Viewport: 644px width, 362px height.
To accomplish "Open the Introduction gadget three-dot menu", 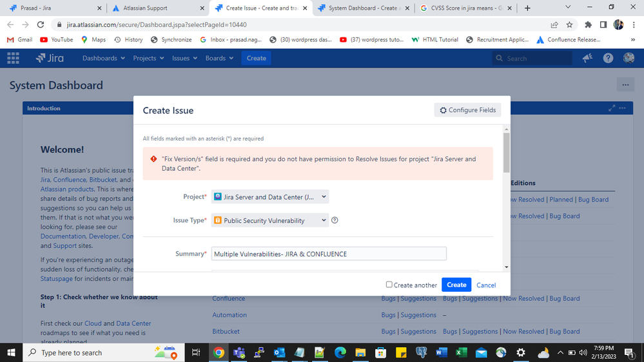I will point(623,108).
